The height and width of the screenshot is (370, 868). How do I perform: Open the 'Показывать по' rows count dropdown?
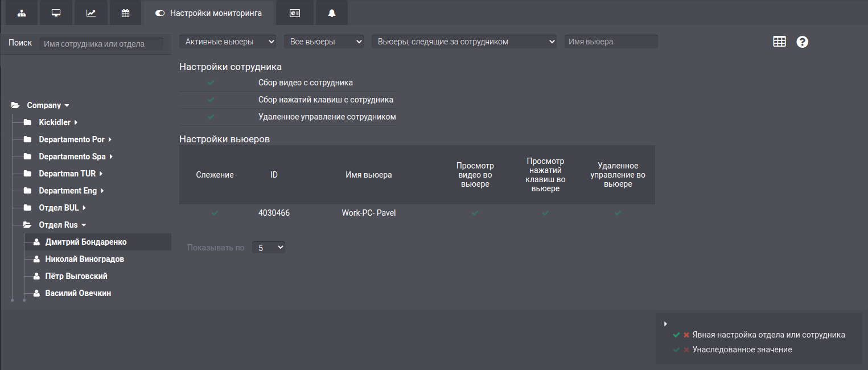(x=268, y=248)
